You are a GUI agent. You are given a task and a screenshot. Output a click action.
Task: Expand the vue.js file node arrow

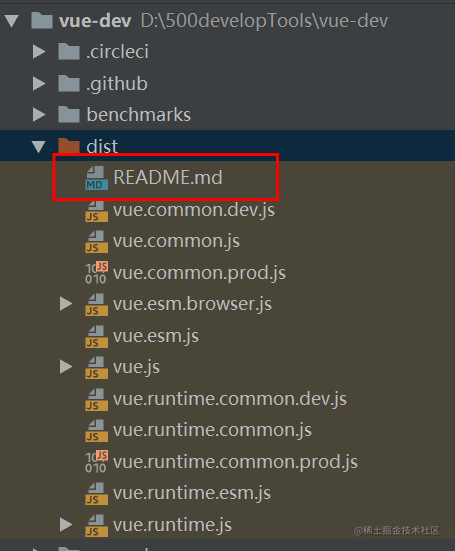pos(66,367)
